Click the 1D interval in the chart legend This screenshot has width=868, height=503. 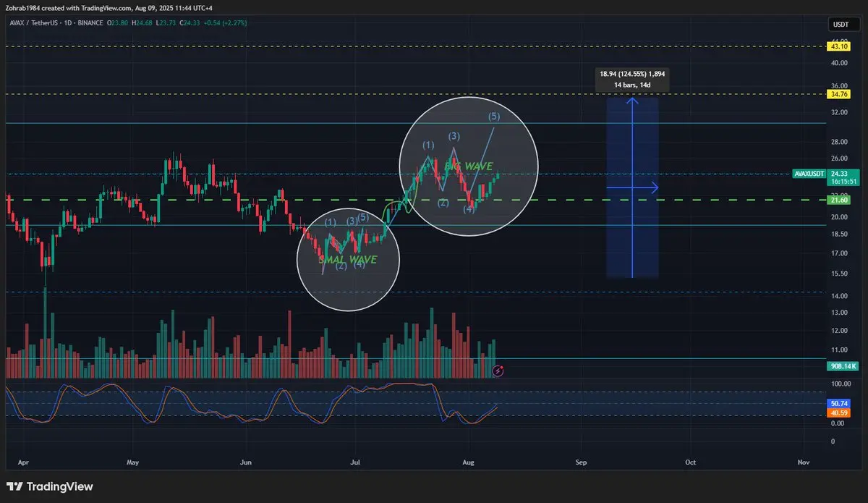pyautogui.click(x=67, y=22)
